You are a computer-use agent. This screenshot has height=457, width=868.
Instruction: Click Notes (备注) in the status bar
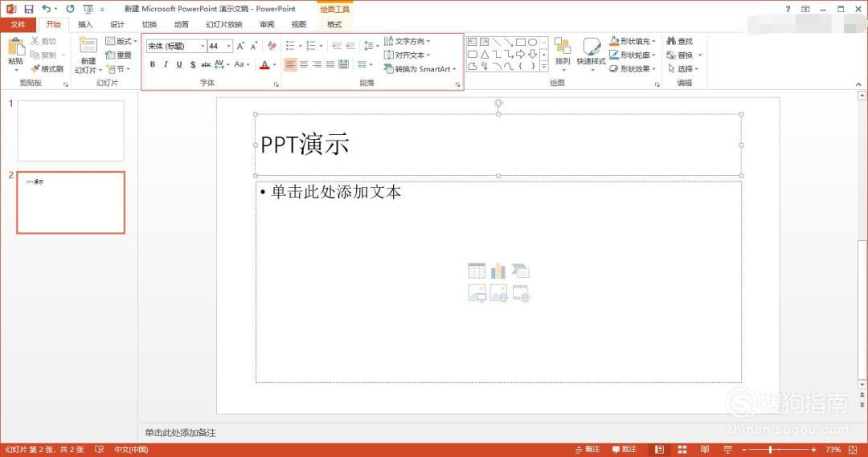click(588, 449)
